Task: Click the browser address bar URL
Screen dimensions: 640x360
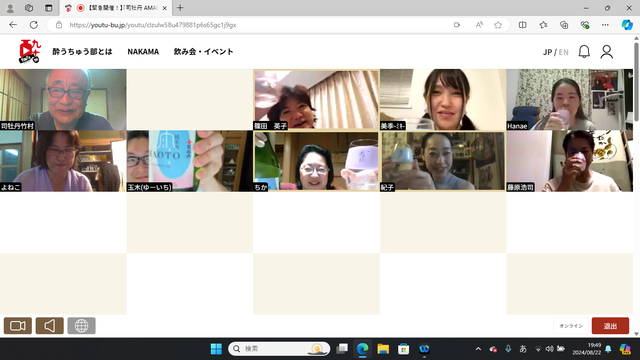Action: pyautogui.click(x=153, y=25)
